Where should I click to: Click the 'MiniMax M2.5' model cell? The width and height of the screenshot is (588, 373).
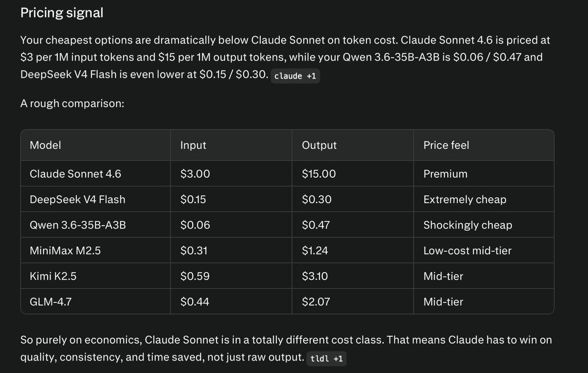96,251
